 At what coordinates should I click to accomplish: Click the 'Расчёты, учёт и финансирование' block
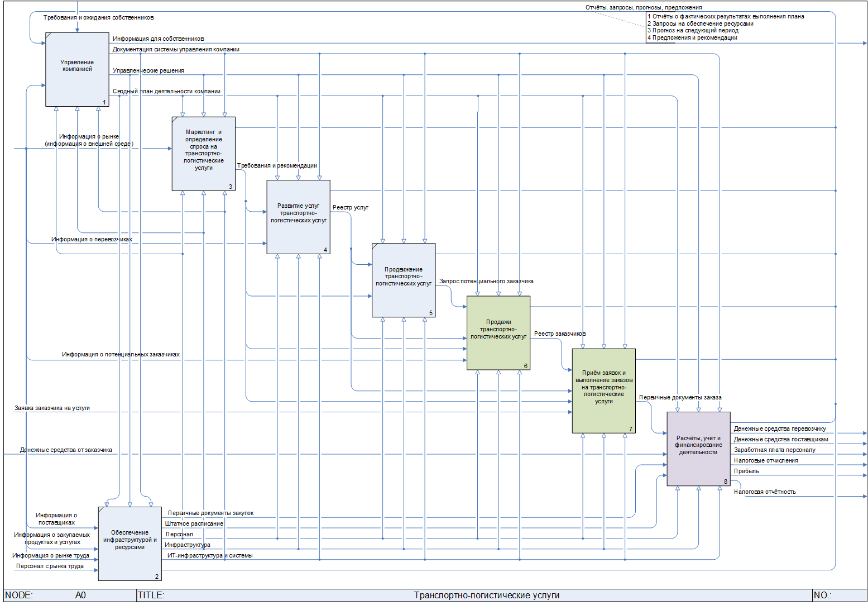[698, 449]
